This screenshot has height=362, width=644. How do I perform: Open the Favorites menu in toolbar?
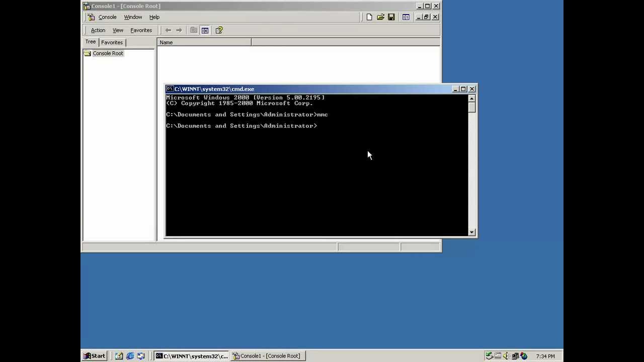[141, 30]
